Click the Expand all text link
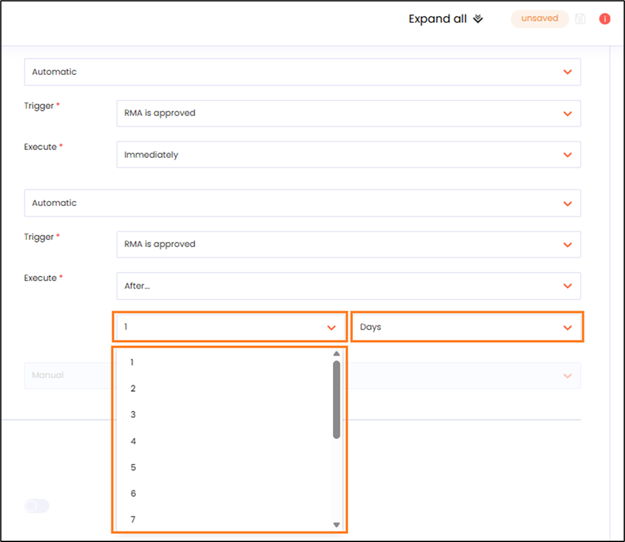625x542 pixels. click(x=437, y=19)
